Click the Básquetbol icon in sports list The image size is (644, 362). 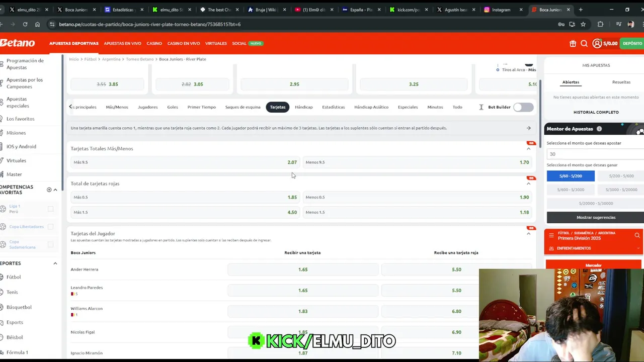point(2,307)
